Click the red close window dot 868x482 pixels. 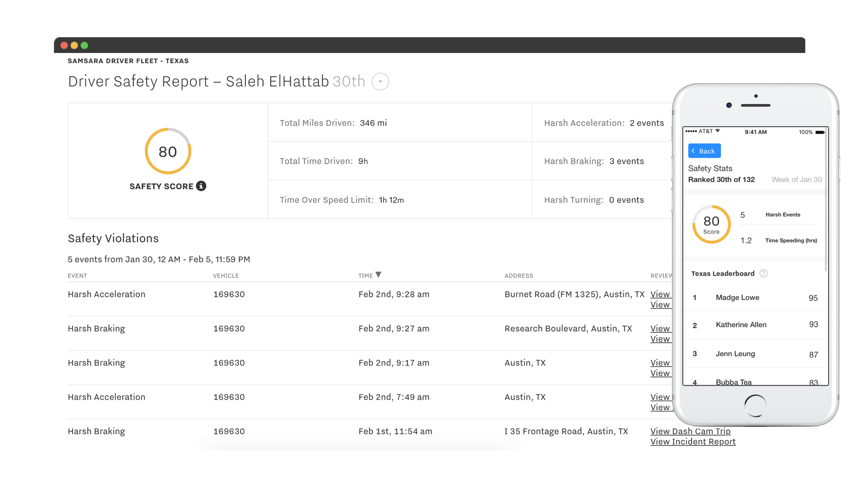(64, 45)
